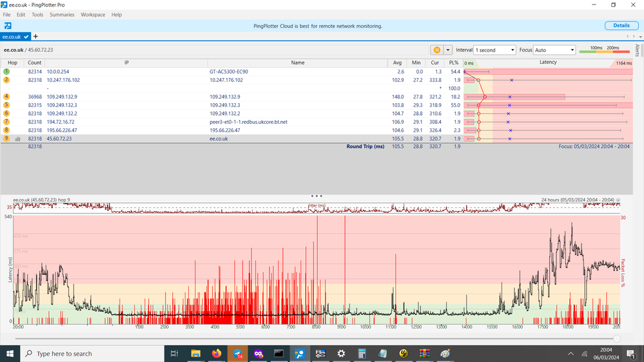This screenshot has width=644, height=362.
Task: Click the Avg column header
Action: [x=397, y=62]
